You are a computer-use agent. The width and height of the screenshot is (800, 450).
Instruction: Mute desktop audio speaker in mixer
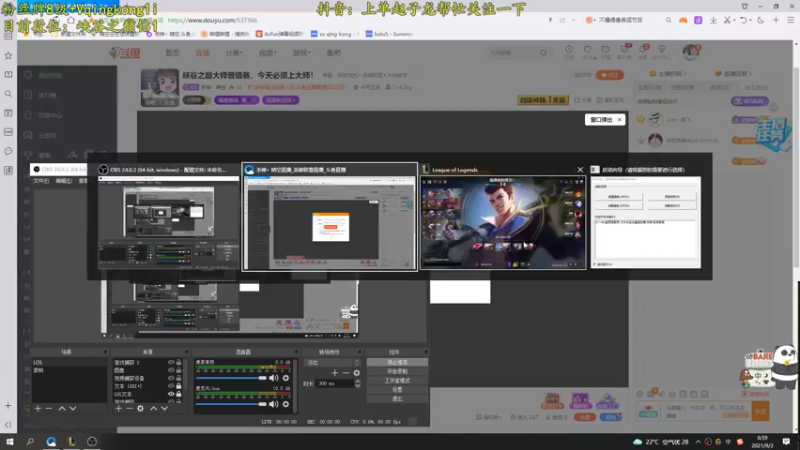tap(274, 378)
